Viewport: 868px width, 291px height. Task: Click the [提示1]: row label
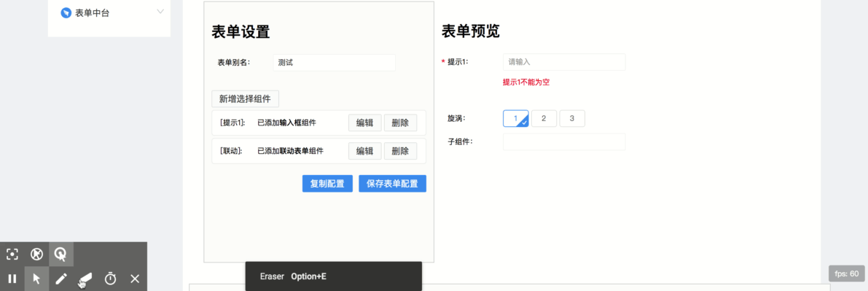point(232,123)
